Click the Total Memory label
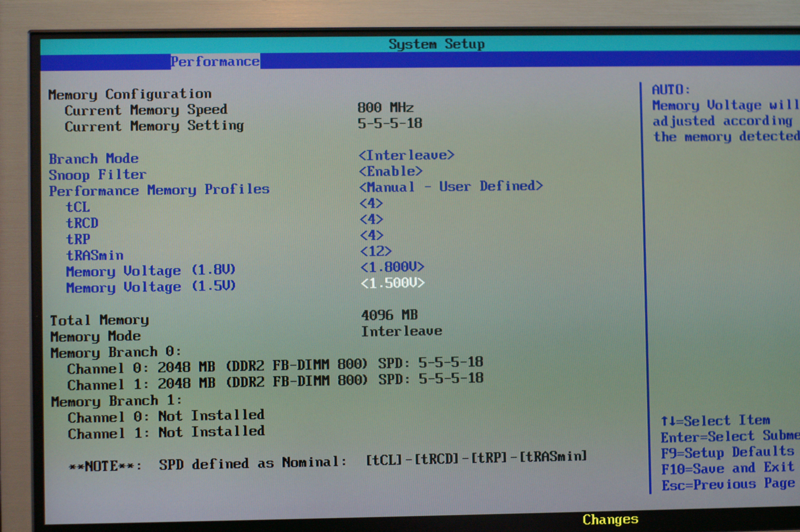This screenshot has height=532, width=800. pyautogui.click(x=99, y=320)
